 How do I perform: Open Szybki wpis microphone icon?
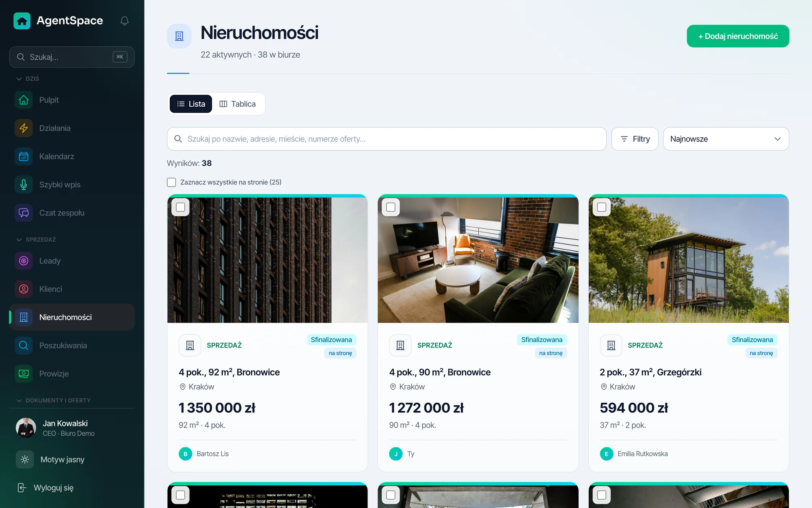(24, 185)
